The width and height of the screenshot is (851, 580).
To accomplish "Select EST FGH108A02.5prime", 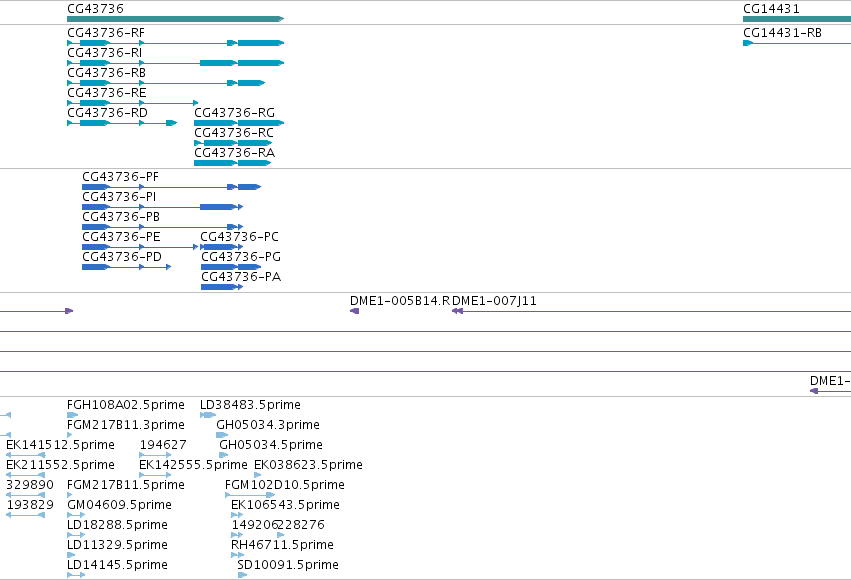I will pyautogui.click(x=72, y=416).
